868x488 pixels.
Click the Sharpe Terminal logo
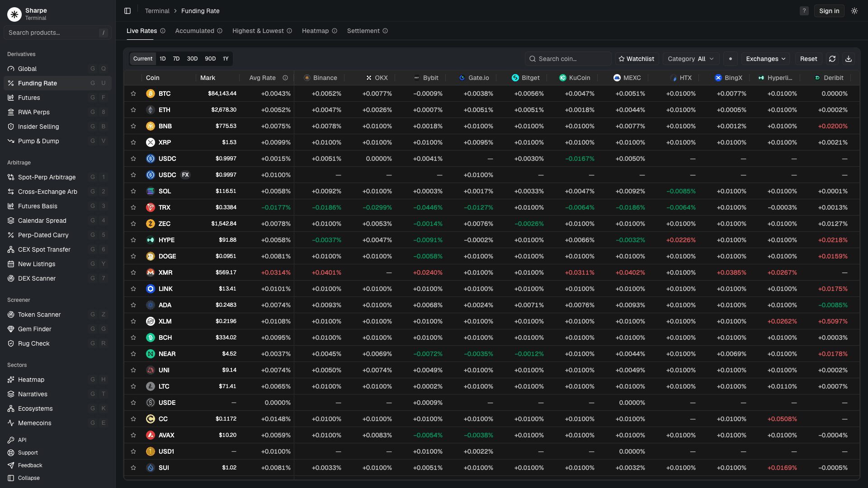(14, 14)
